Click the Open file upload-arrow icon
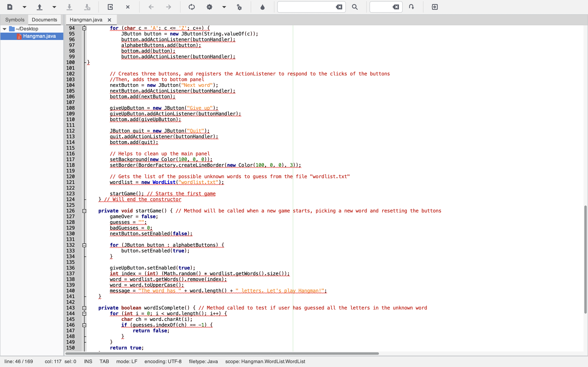Viewport: 588px width, 367px height. tap(40, 7)
